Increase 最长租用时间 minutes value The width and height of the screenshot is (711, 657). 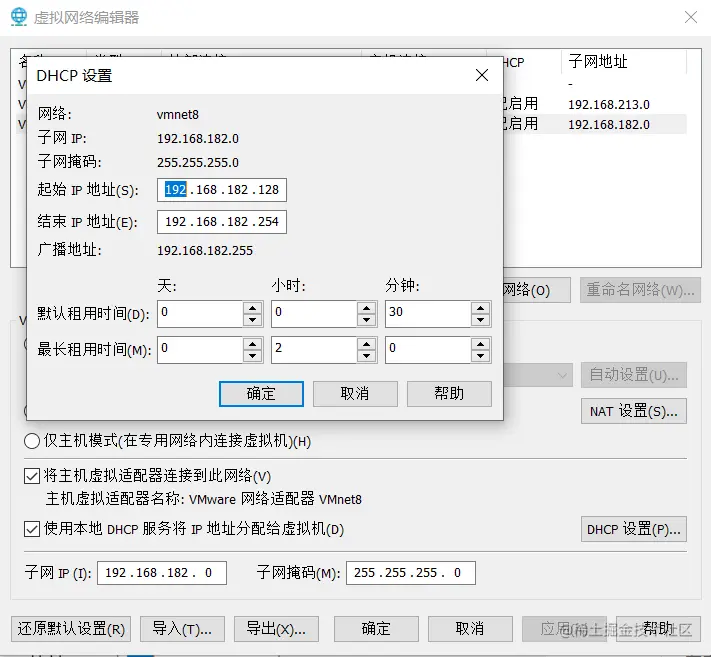480,344
